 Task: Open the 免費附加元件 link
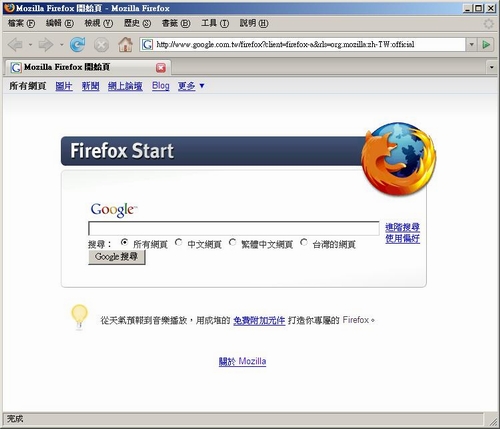point(259,321)
